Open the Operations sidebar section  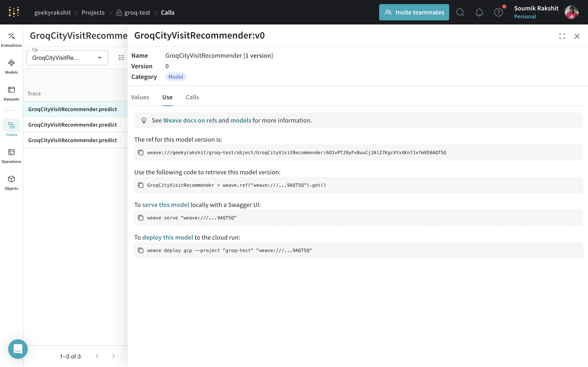pyautogui.click(x=11, y=156)
